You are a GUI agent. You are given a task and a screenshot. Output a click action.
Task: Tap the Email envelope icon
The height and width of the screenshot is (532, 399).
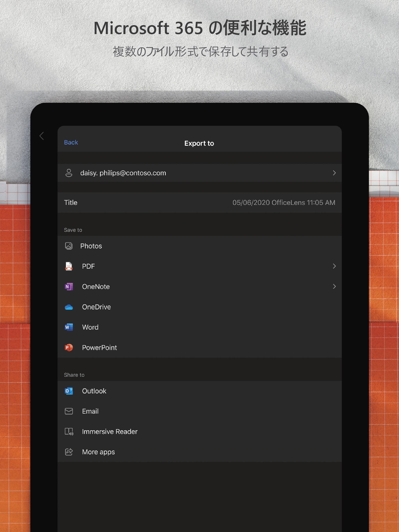(x=69, y=411)
